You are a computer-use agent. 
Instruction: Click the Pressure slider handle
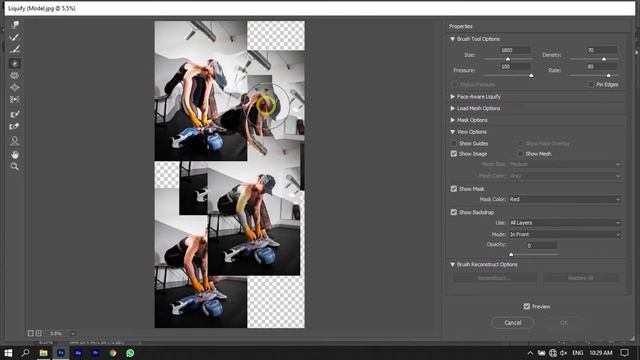(531, 76)
